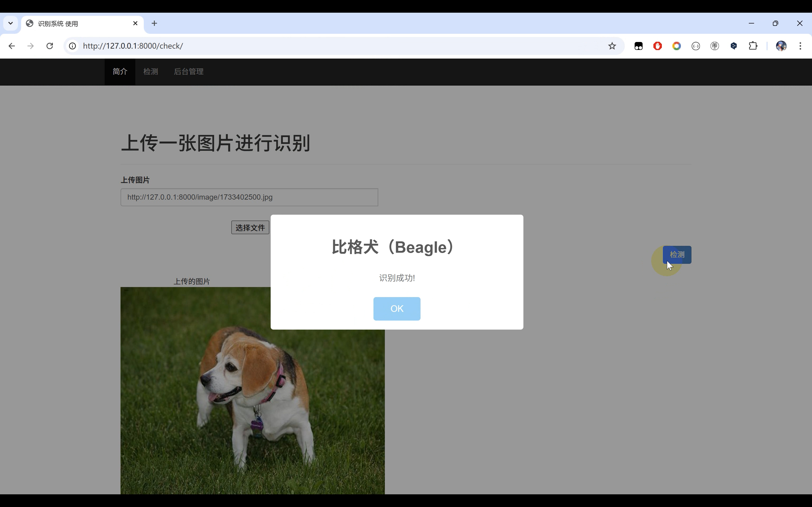Open the AdBlock extension
This screenshot has width=812, height=507.
[x=657, y=46]
